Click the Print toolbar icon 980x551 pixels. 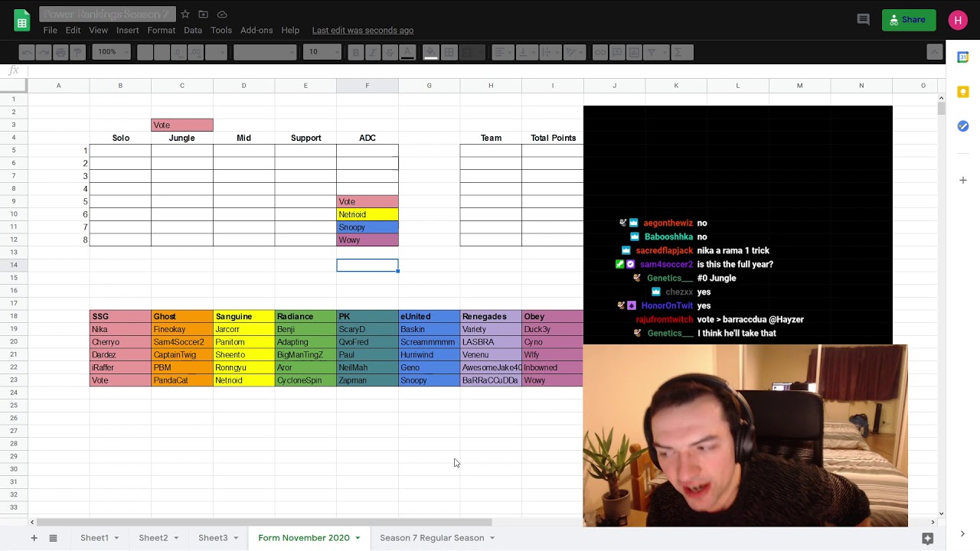60,52
